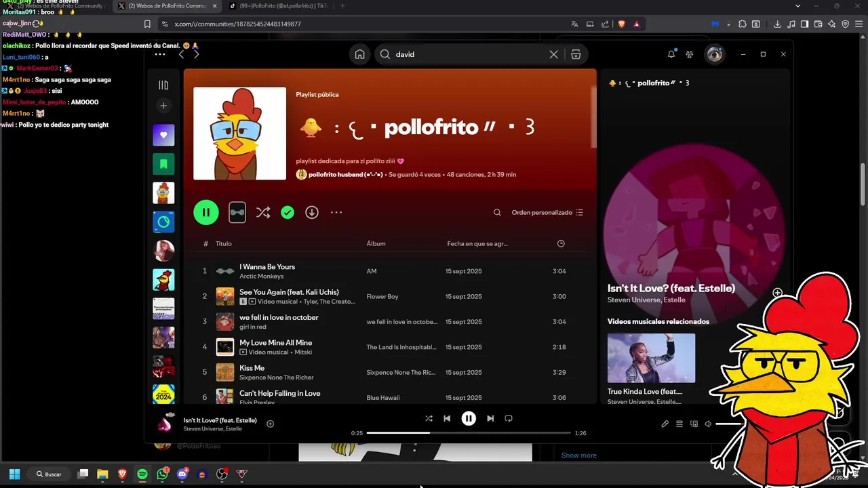Toggle playlist shuffle next to play button
868x488 pixels.
263,212
